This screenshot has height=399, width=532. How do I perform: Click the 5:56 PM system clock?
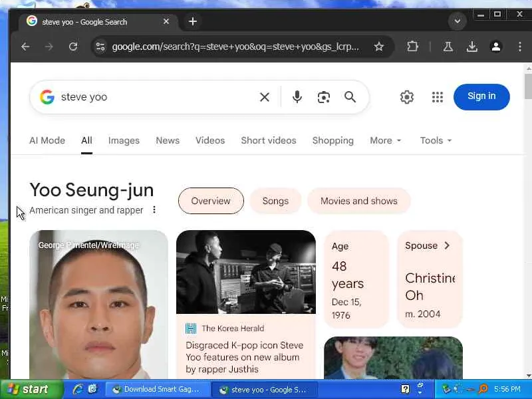(507, 389)
